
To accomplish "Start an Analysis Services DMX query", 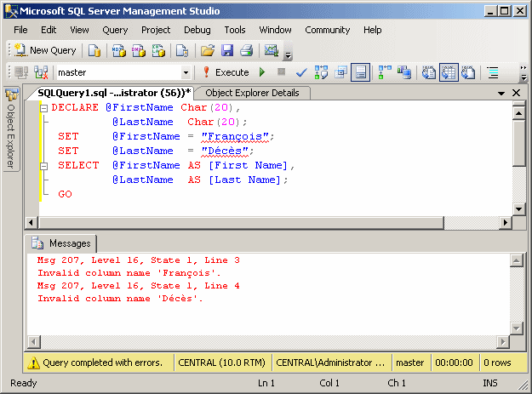I will [x=139, y=50].
